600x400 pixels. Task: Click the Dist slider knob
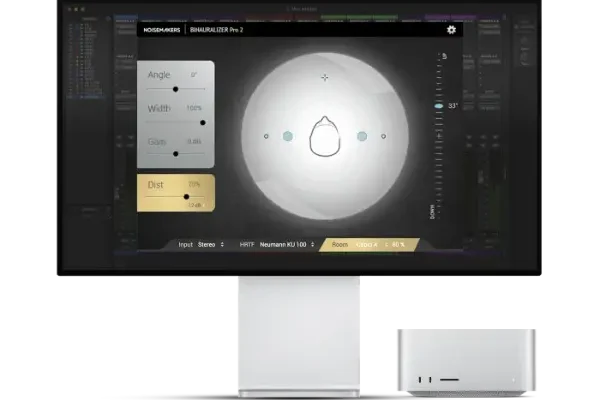tap(186, 197)
